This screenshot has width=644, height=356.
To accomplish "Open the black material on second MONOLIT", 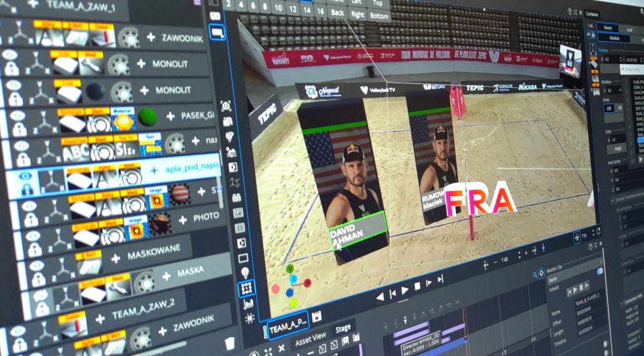I will click(x=96, y=92).
